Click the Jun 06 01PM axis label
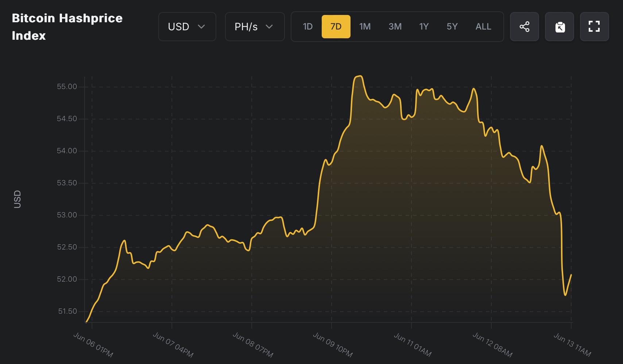623x364 pixels. 93,345
